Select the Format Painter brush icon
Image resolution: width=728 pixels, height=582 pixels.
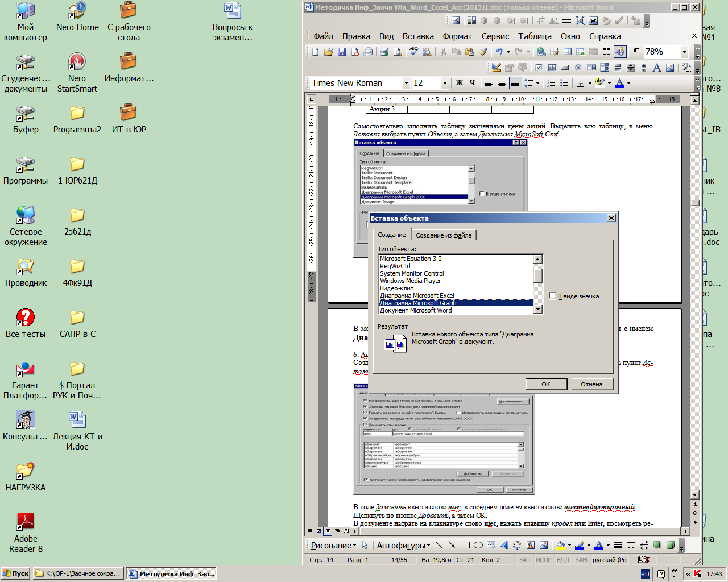pyautogui.click(x=483, y=52)
